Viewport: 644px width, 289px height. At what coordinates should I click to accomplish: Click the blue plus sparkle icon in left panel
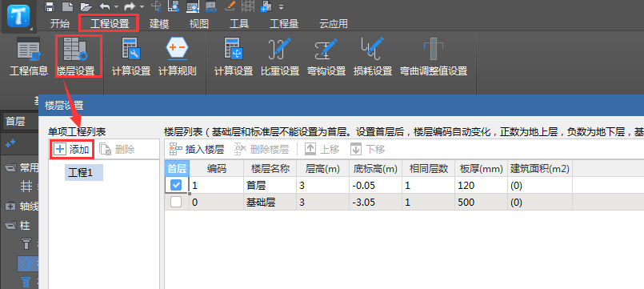click(x=10, y=143)
